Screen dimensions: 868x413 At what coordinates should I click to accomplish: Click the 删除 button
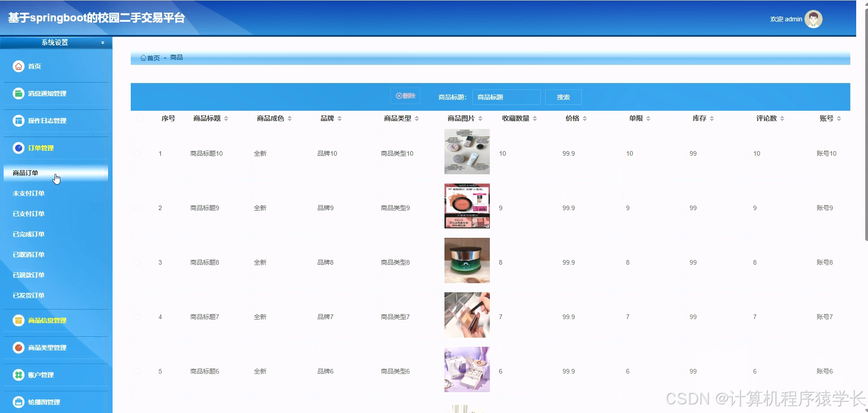(405, 96)
